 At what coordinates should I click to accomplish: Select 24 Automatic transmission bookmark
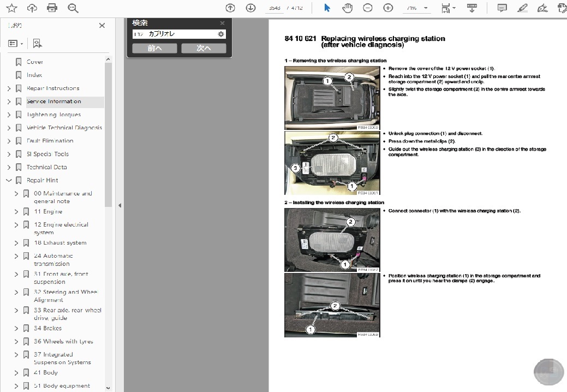pos(53,260)
